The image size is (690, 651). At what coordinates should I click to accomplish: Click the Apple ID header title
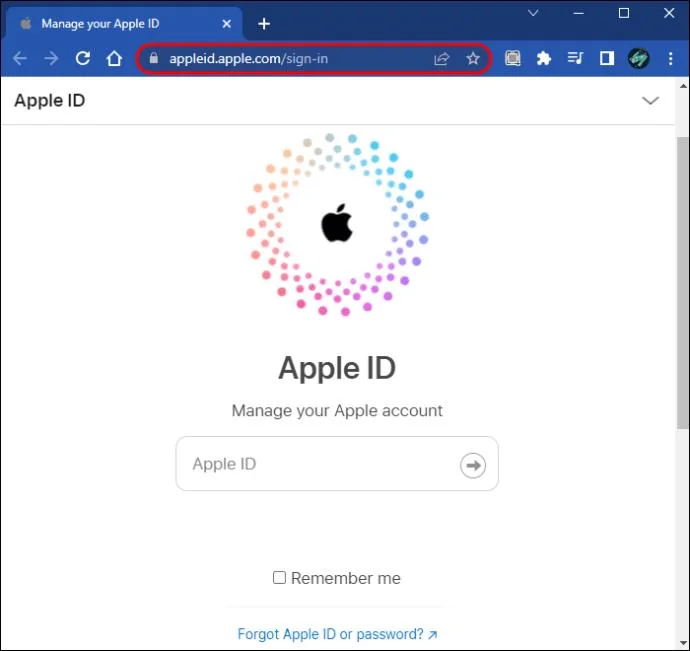pos(50,101)
